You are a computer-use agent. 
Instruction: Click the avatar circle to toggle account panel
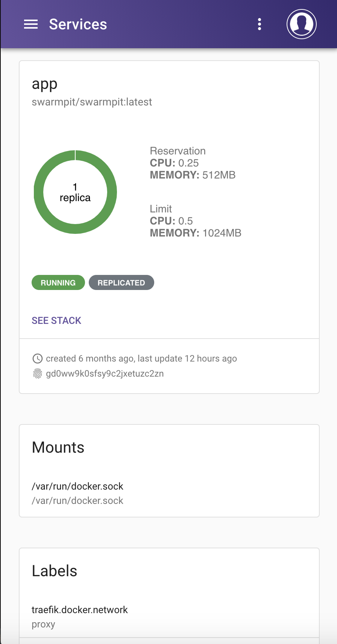click(301, 24)
